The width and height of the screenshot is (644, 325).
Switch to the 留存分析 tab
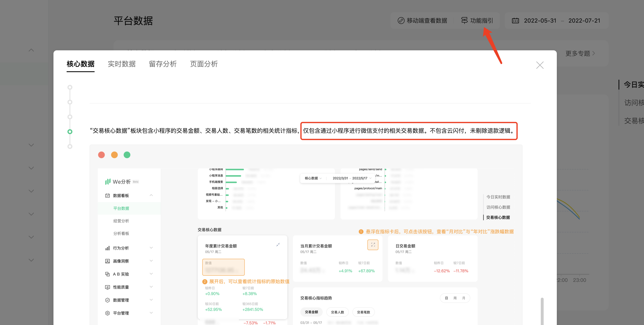(x=163, y=64)
